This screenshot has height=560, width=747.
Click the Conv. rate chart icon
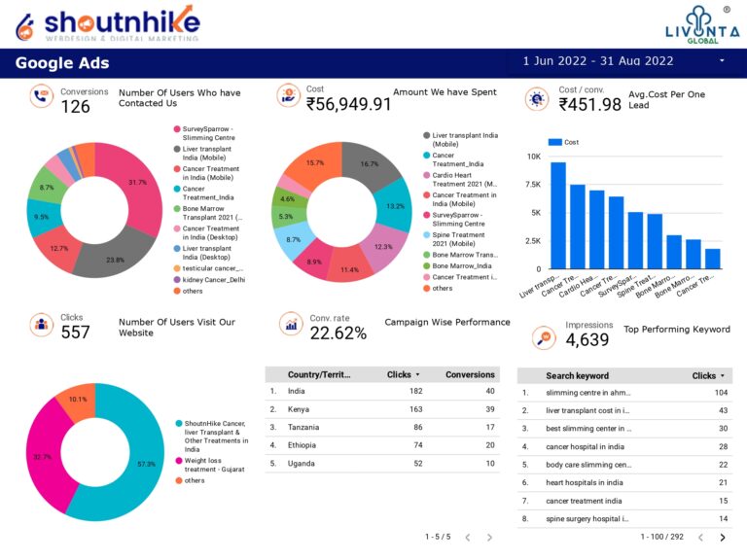[x=291, y=324]
